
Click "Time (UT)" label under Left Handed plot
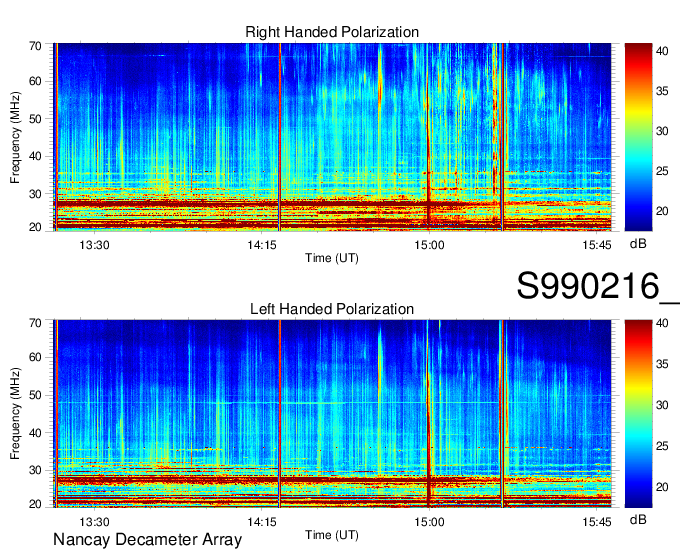coord(332,535)
